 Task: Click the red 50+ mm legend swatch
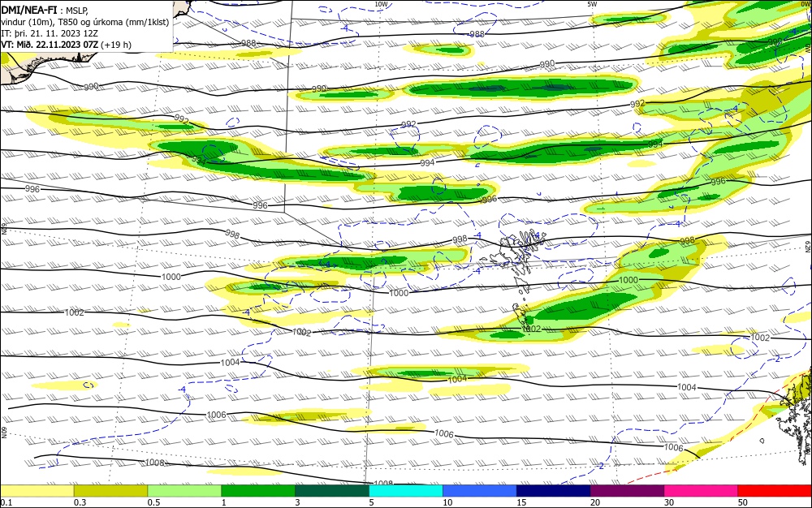(775, 491)
